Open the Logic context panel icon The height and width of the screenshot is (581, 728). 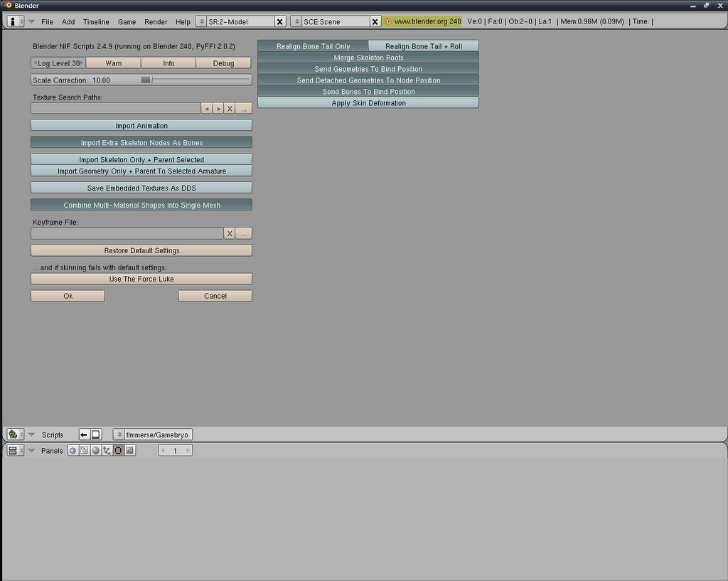point(73,451)
